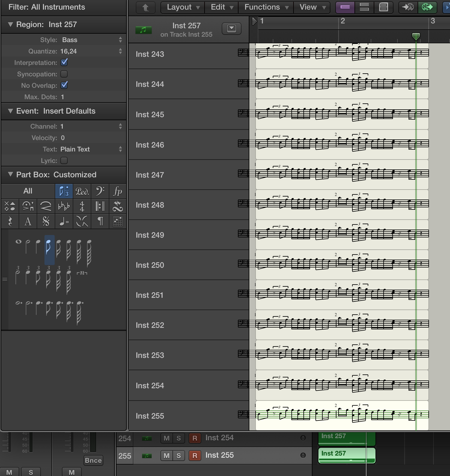Screen dimensions: 450x476
Task: Open the Layout menu
Action: click(183, 7)
